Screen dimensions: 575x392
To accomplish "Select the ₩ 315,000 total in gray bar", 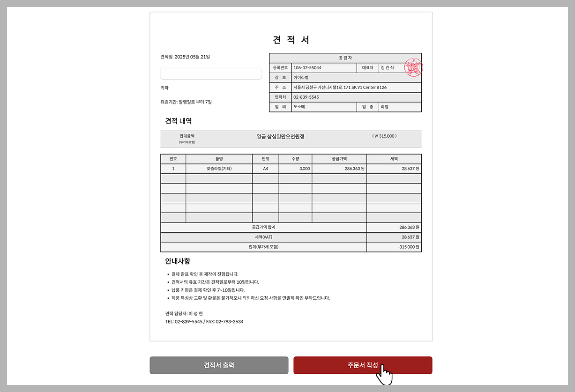I will pos(384,136).
